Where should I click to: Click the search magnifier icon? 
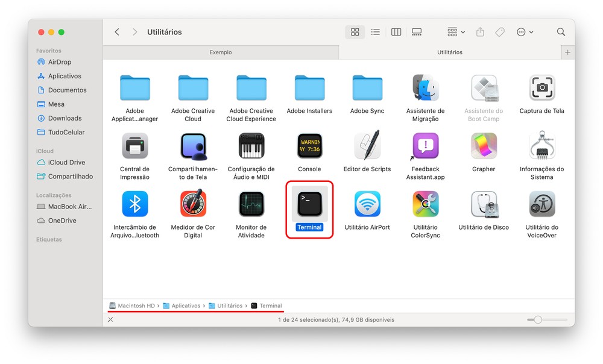[561, 32]
